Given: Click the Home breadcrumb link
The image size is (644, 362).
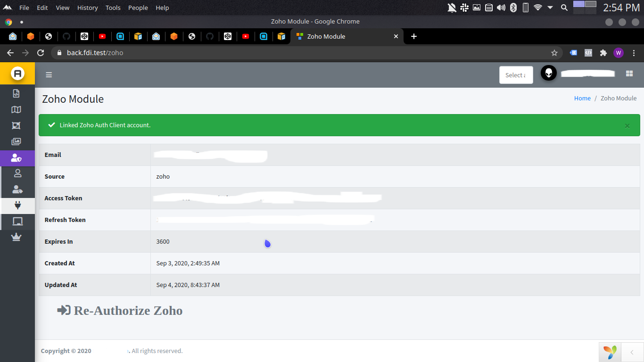Looking at the screenshot, I should coord(582,98).
